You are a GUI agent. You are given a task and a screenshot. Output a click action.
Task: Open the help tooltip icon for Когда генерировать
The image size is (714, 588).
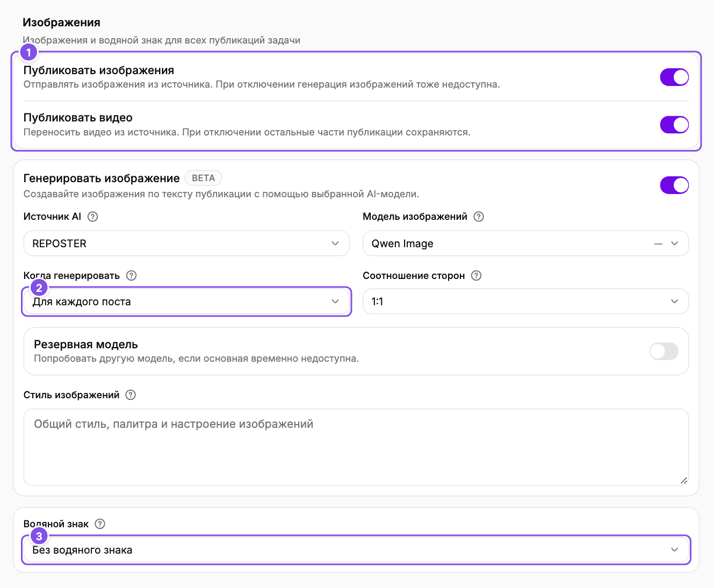(131, 276)
